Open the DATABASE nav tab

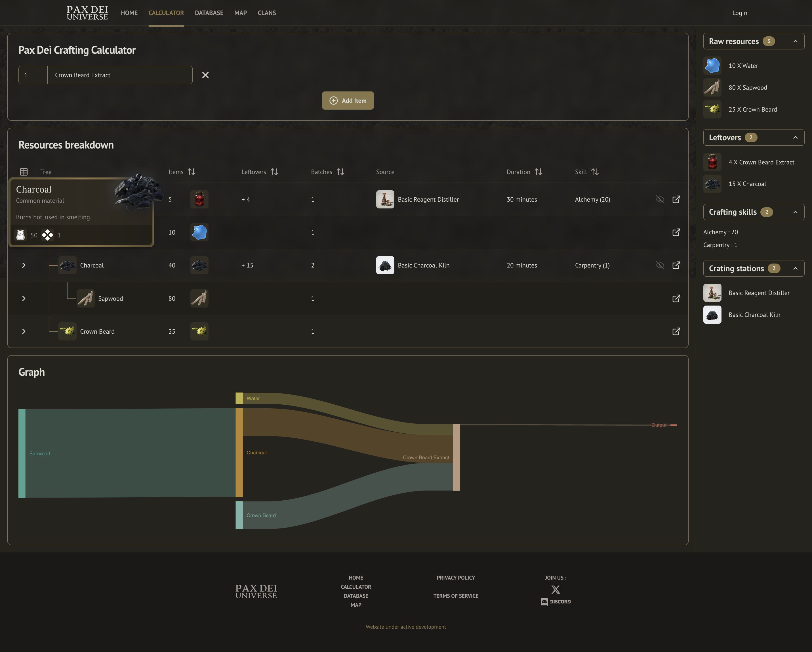(209, 13)
